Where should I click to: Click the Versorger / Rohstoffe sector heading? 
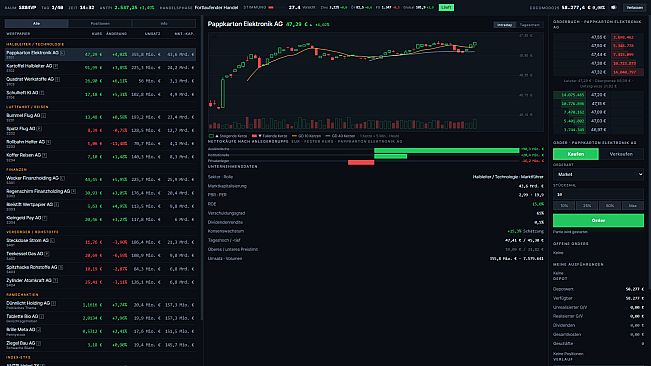[x=32, y=232]
